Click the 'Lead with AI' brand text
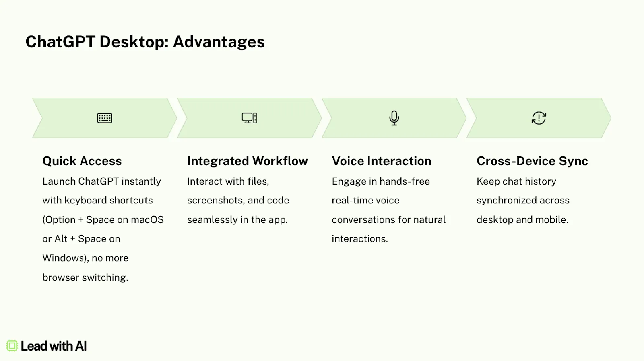The height and width of the screenshot is (361, 644). click(x=54, y=346)
